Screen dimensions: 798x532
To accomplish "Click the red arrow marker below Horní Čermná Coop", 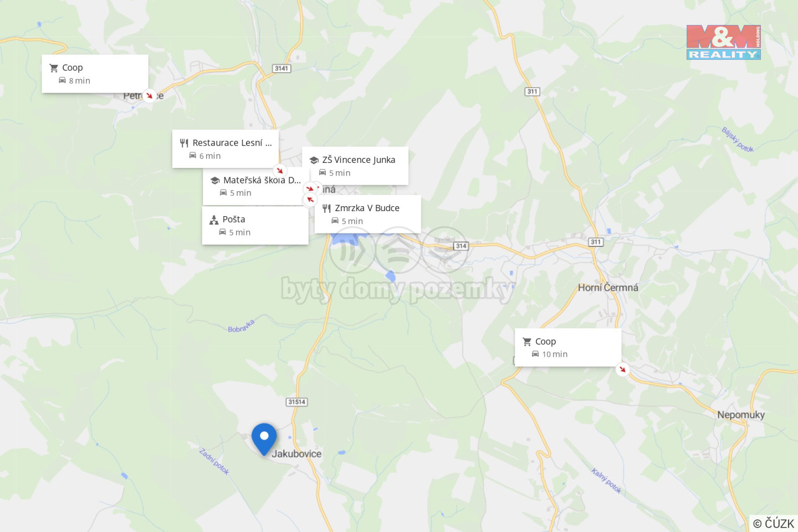I will 622,369.
